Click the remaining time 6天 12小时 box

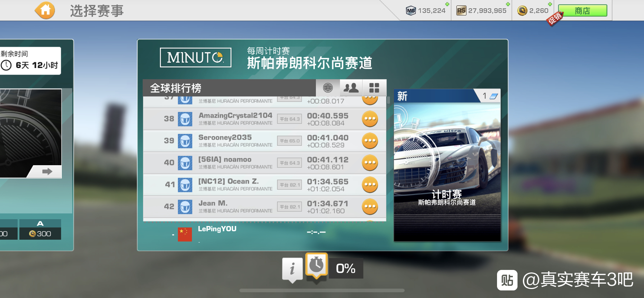(31, 61)
